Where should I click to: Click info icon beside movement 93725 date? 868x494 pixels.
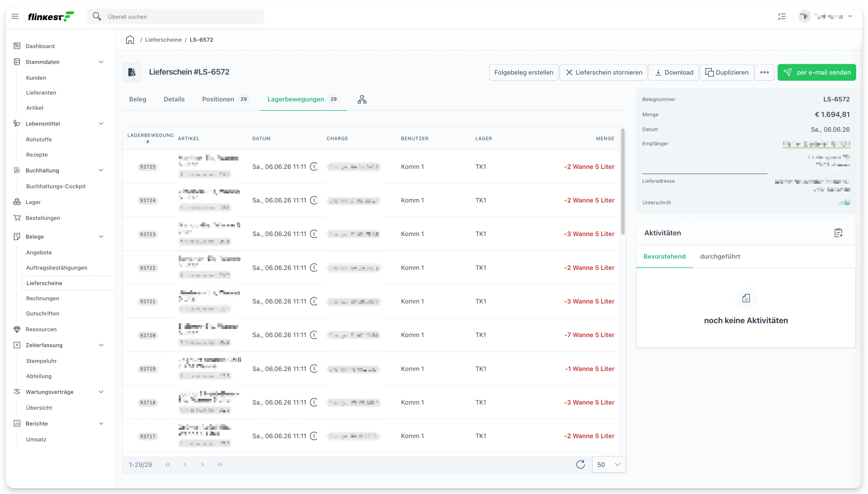pyautogui.click(x=314, y=167)
